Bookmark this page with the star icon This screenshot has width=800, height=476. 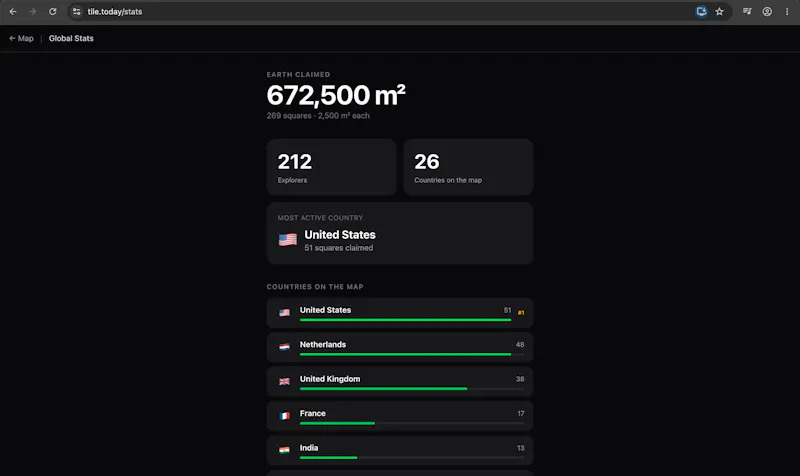click(719, 11)
